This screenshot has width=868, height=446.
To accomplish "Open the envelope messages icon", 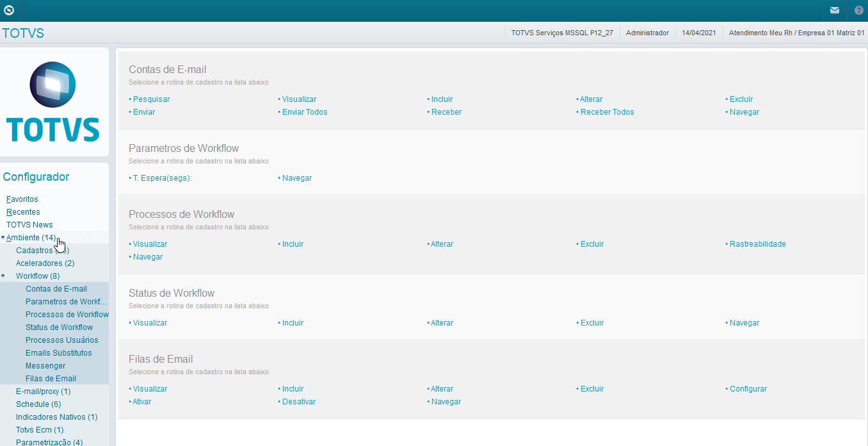I will point(835,10).
